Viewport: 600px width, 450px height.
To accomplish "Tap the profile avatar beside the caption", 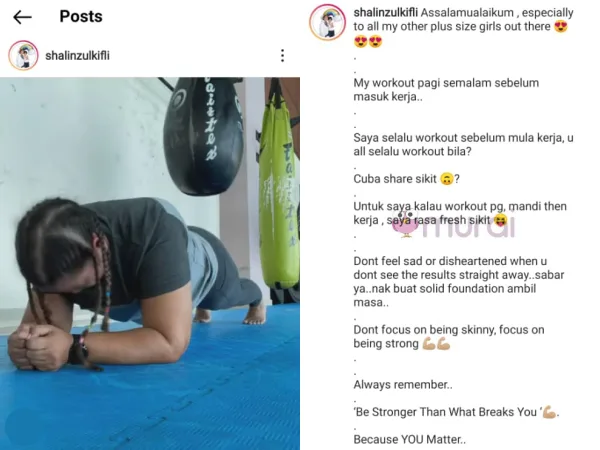I will [x=328, y=22].
